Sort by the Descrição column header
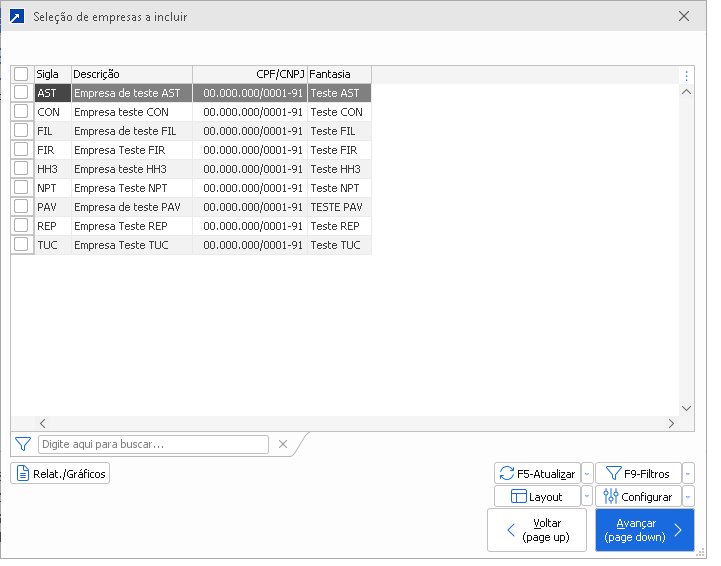The width and height of the screenshot is (721, 566). tap(132, 74)
